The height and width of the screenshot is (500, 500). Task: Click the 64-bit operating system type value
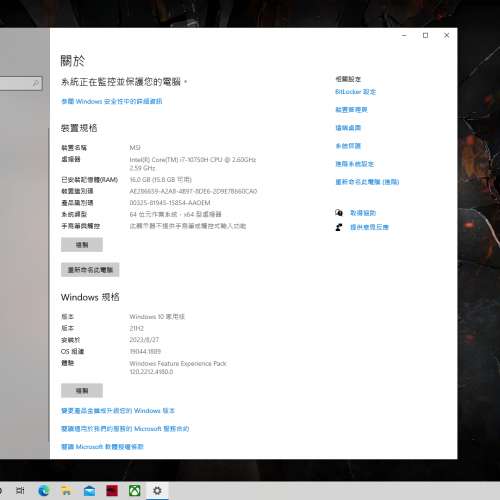[175, 214]
